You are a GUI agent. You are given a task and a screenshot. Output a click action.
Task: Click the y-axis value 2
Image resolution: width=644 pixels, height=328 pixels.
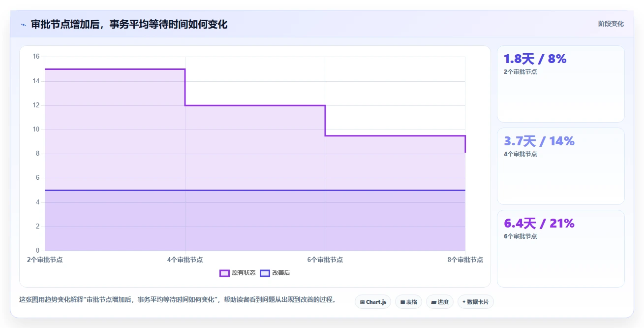(x=37, y=227)
